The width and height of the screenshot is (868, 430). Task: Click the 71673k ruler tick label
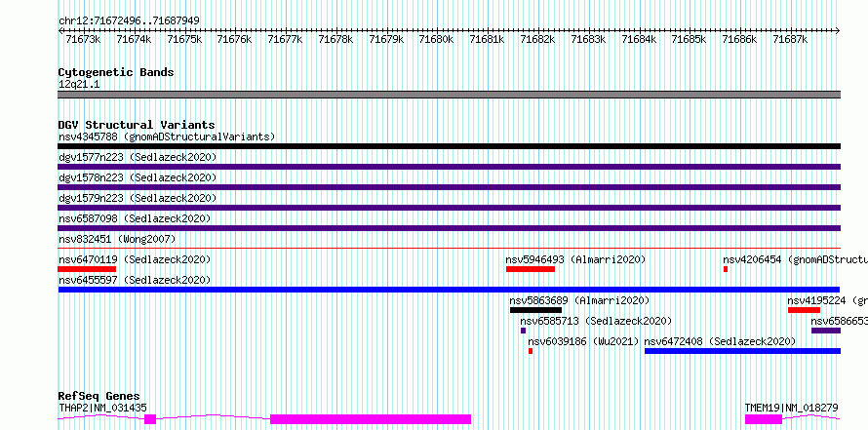click(x=83, y=39)
